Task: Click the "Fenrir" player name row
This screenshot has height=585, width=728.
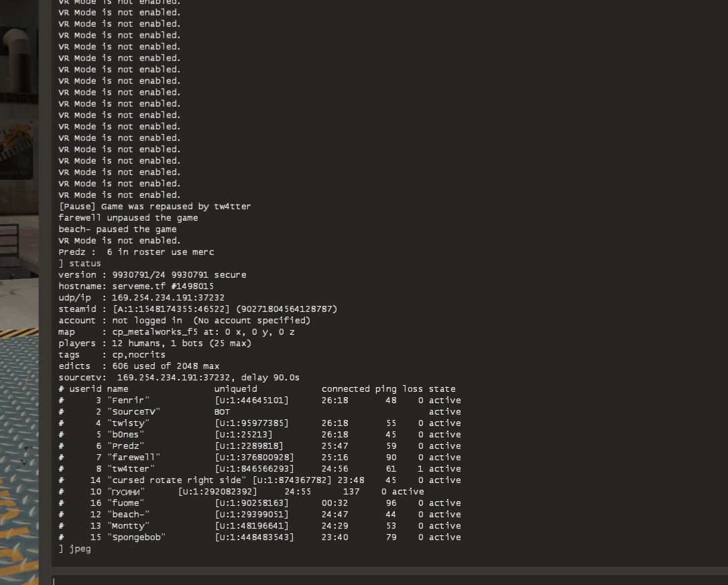Action: click(128, 401)
